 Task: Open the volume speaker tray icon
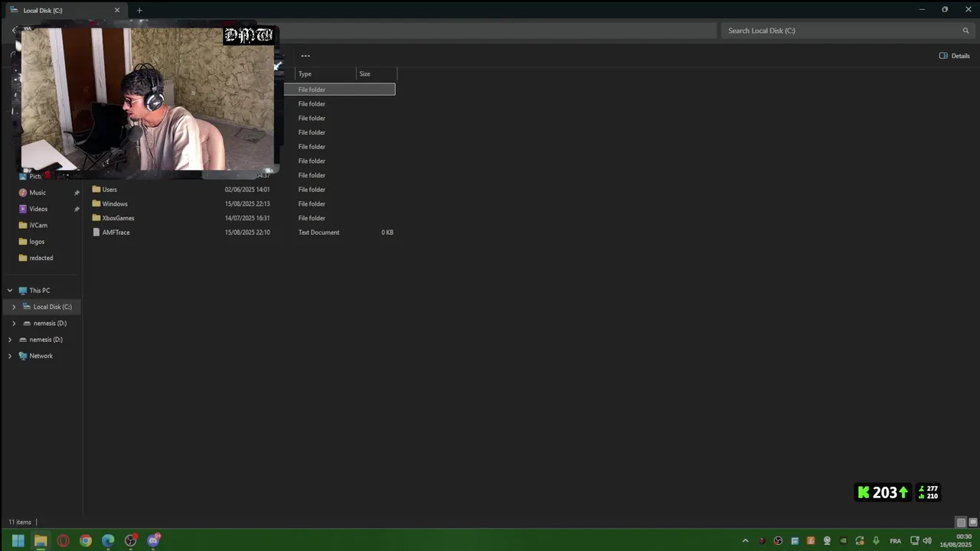(927, 541)
